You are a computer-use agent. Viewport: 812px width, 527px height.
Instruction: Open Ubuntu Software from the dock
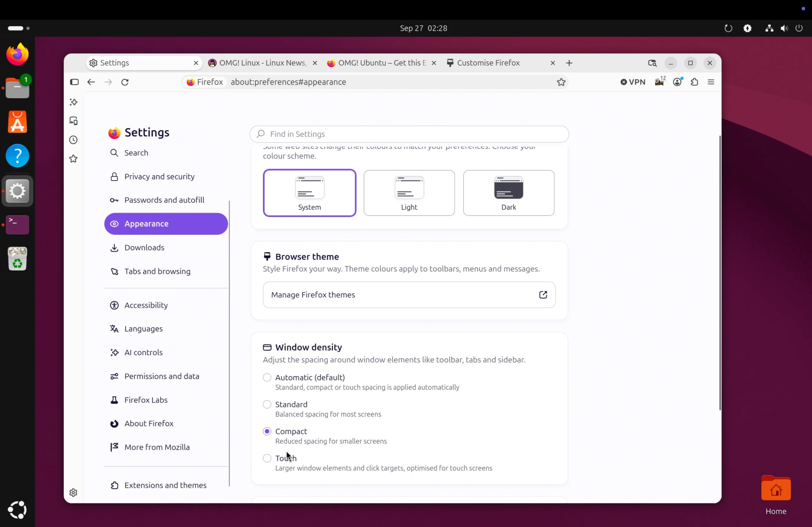pyautogui.click(x=17, y=122)
